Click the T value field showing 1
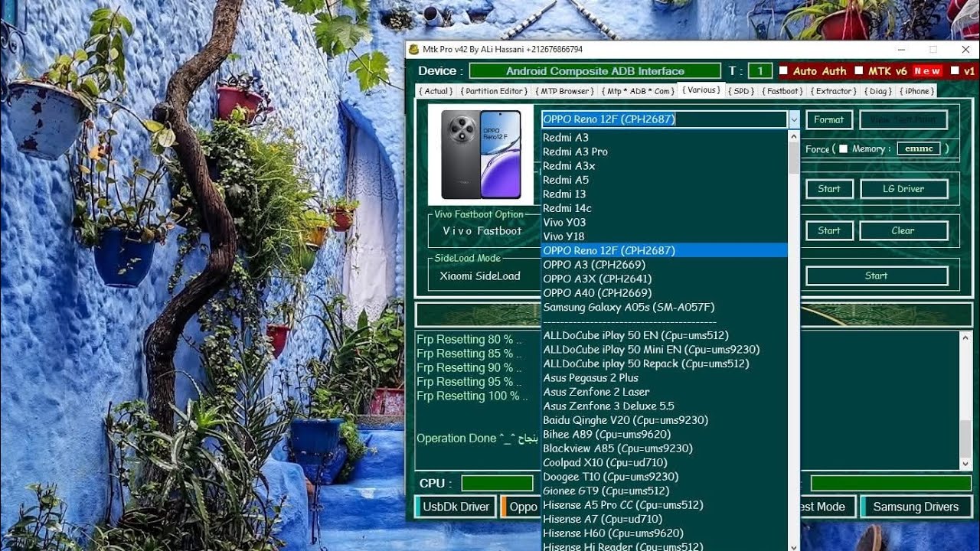 (x=759, y=70)
